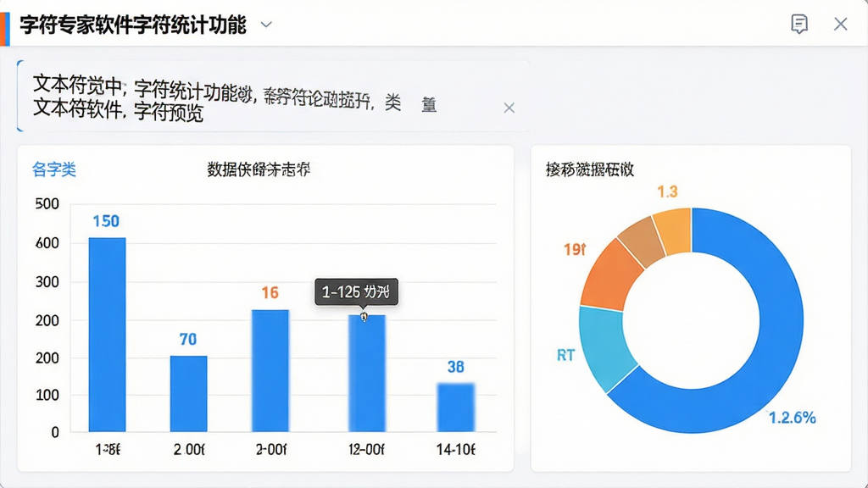This screenshot has height=488, width=868.
Task: Close the dashboard with the header X
Action: (840, 24)
